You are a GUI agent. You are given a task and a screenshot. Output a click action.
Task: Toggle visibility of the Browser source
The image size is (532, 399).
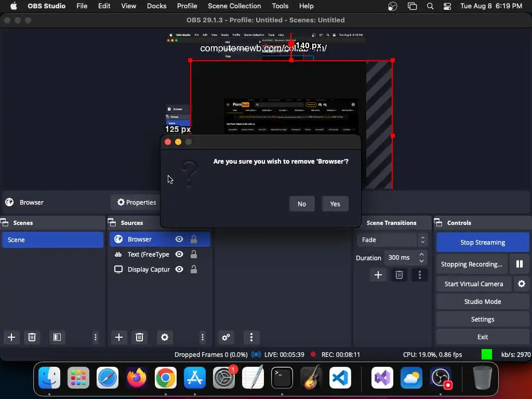[x=179, y=239]
